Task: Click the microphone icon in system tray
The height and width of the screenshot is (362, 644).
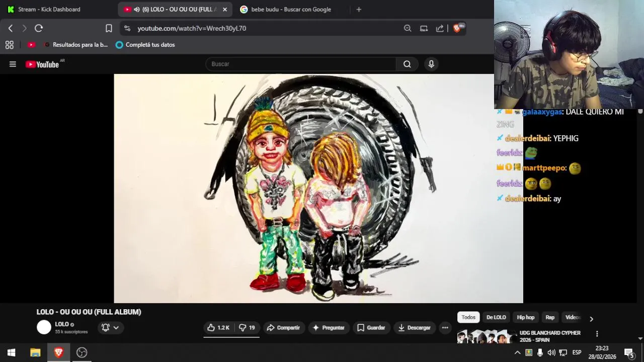Action: [x=540, y=352]
